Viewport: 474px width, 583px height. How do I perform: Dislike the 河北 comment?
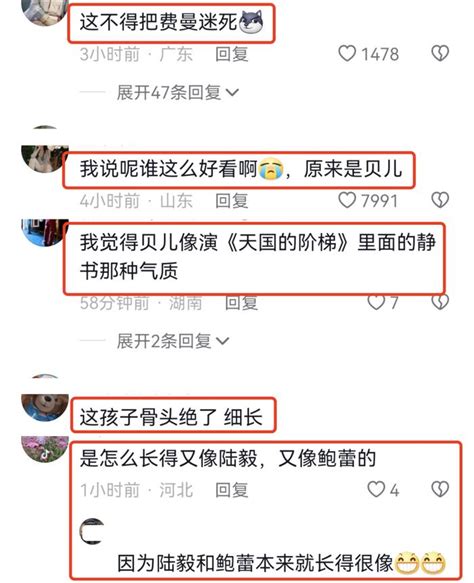(440, 489)
